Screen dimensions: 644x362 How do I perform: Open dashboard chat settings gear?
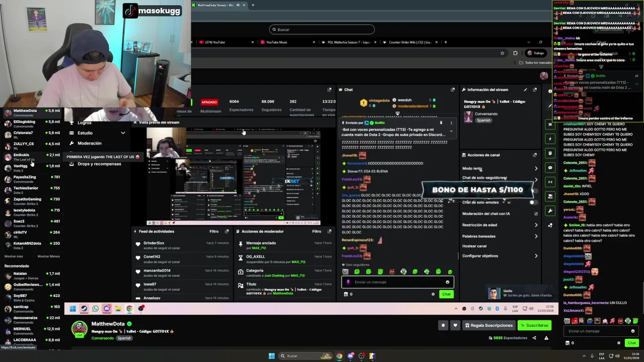[x=433, y=294]
